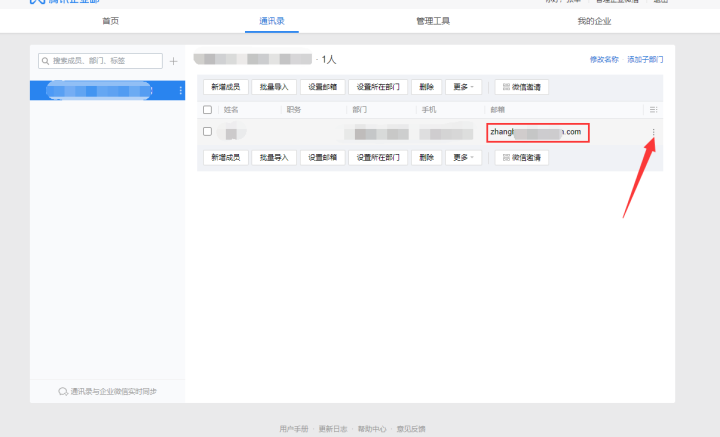Open 帮助中心 footer link
Image resolution: width=720 pixels, height=437 pixels.
click(372, 429)
